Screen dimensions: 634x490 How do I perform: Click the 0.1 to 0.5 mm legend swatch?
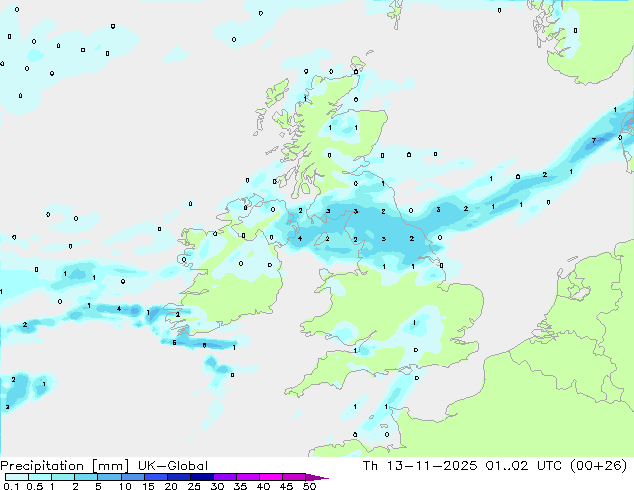(17, 477)
